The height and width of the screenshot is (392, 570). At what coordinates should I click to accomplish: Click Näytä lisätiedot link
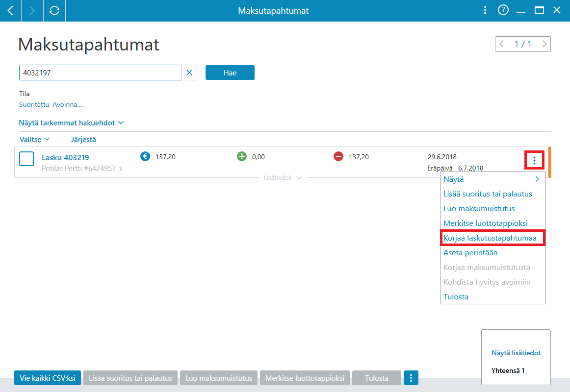516,353
